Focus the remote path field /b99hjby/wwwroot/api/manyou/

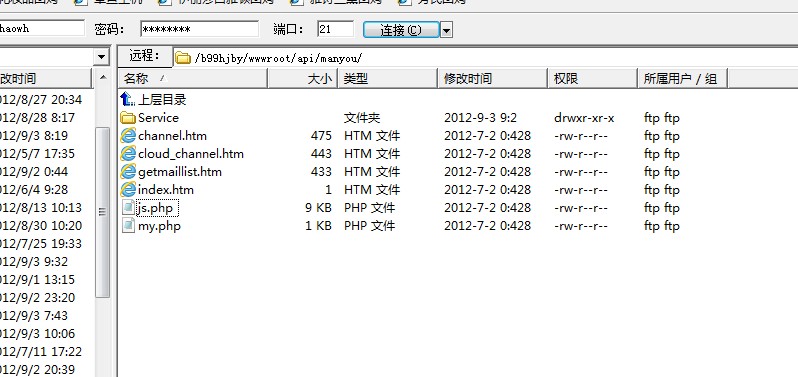(x=486, y=58)
